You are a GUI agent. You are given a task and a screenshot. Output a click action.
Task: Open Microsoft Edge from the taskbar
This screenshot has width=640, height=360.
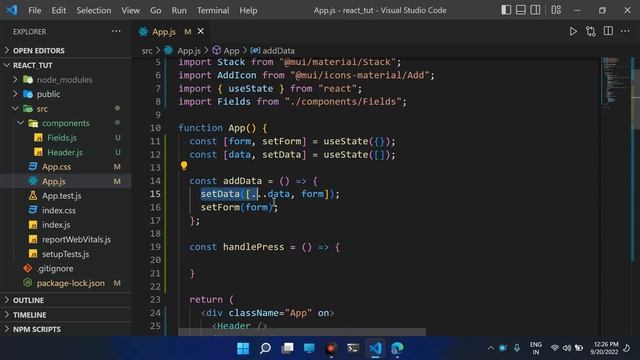pos(397,348)
